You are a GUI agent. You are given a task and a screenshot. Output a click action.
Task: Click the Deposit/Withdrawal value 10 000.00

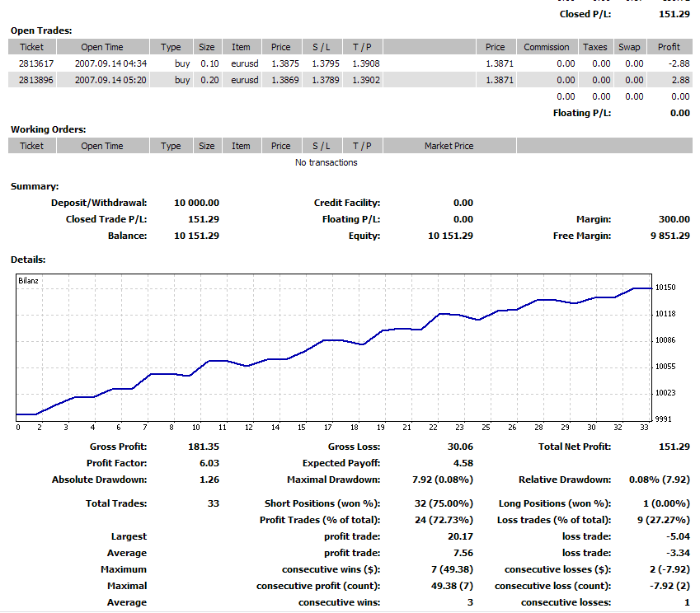tap(197, 203)
